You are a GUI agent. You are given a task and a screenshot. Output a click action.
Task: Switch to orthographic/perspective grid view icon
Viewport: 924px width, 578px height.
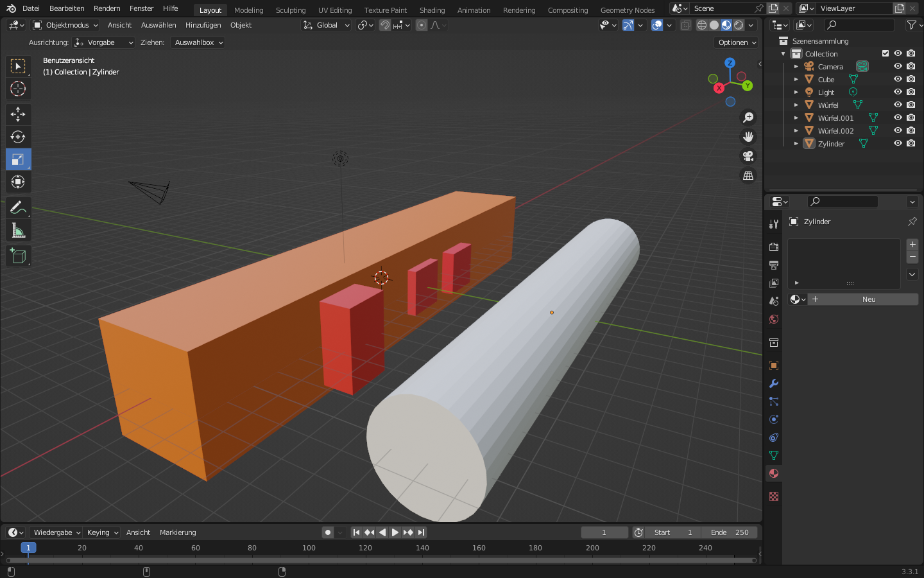pos(748,175)
